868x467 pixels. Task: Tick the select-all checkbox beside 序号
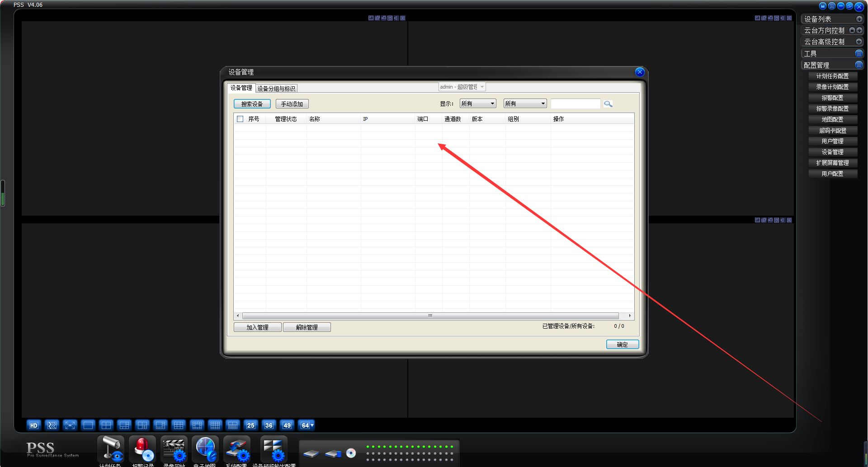coord(240,119)
